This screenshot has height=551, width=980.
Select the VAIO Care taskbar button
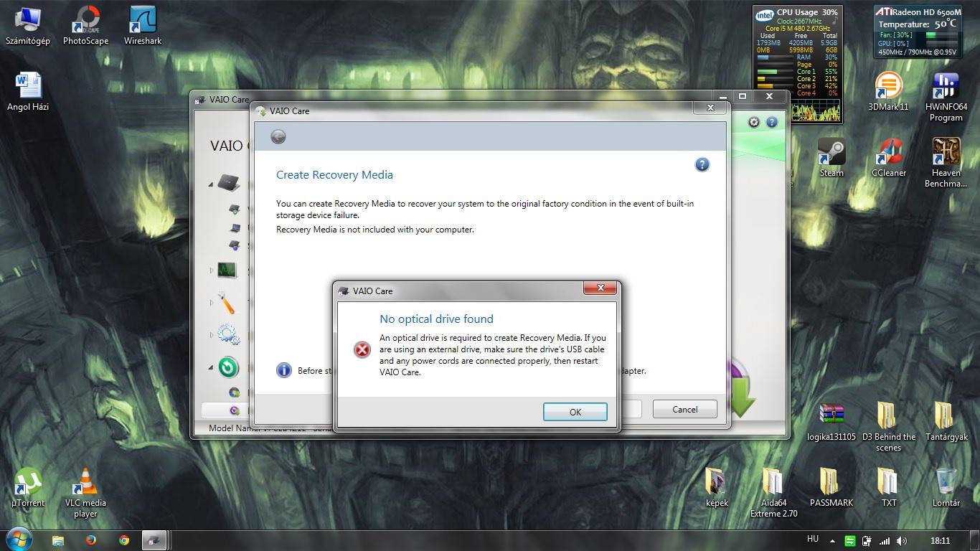coord(154,540)
